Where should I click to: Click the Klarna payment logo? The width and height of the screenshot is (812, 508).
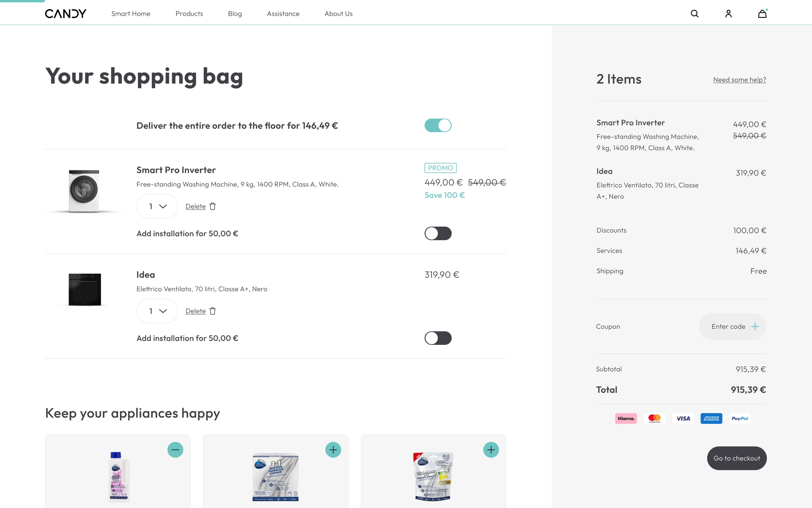coord(626,418)
